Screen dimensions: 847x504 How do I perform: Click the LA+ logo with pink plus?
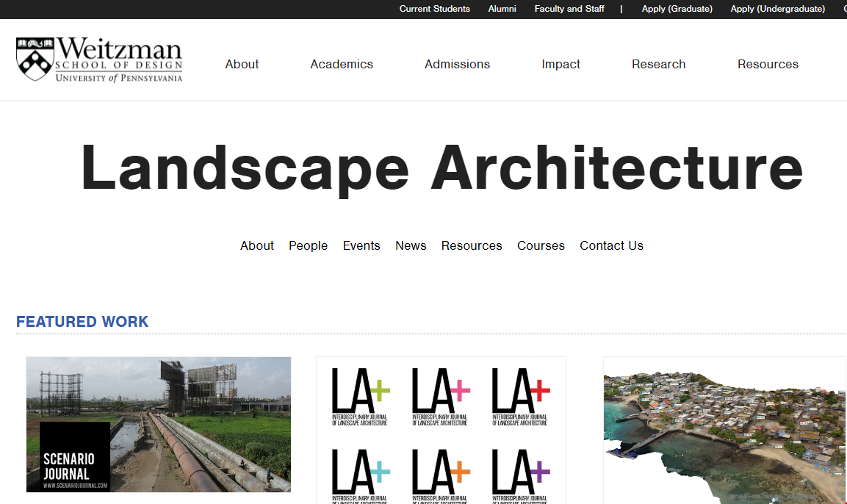click(441, 397)
